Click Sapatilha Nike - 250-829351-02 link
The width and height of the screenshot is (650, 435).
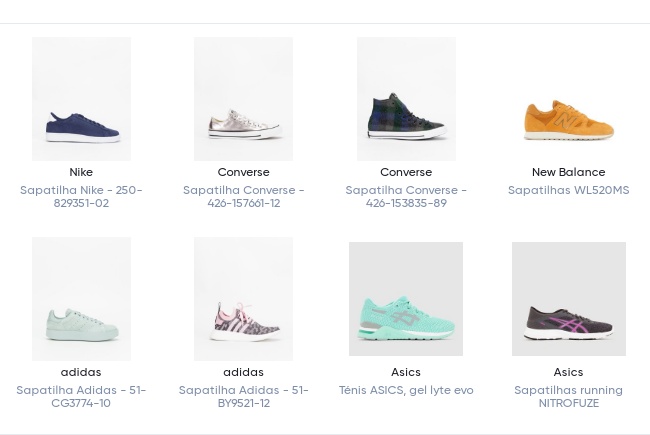[81, 197]
